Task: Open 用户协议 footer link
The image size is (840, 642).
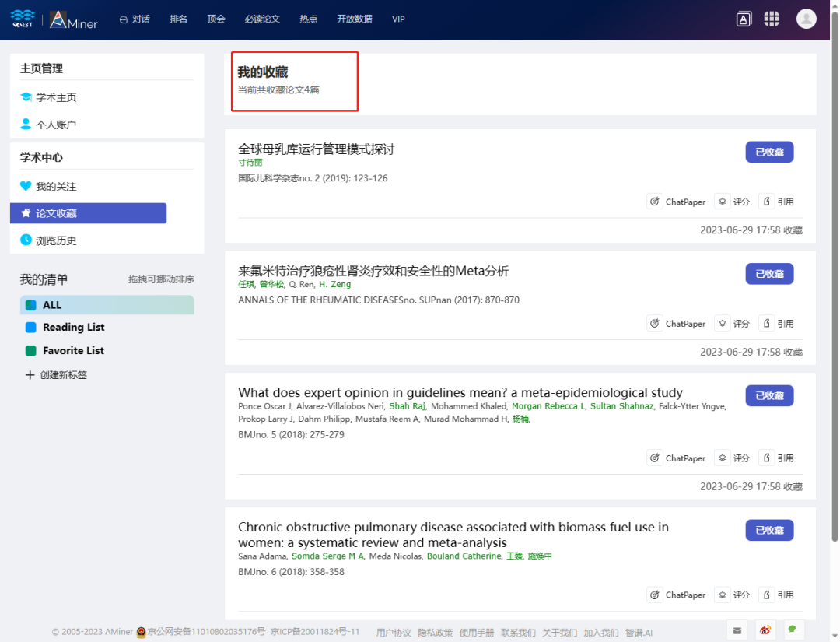Action: (394, 633)
